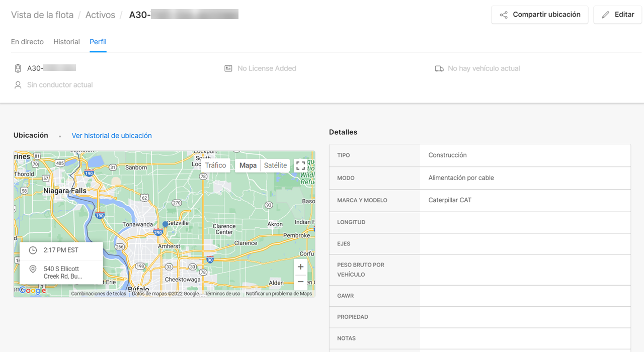The image size is (644, 352).
Task: Switch map to Satélite view
Action: (275, 165)
